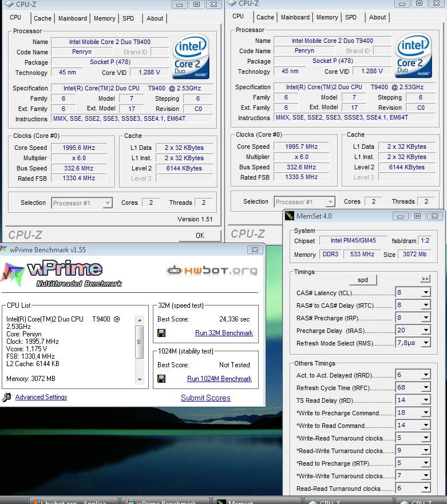Run the 1024M Benchmark link
This screenshot has height=504, width=447.
coord(219,379)
